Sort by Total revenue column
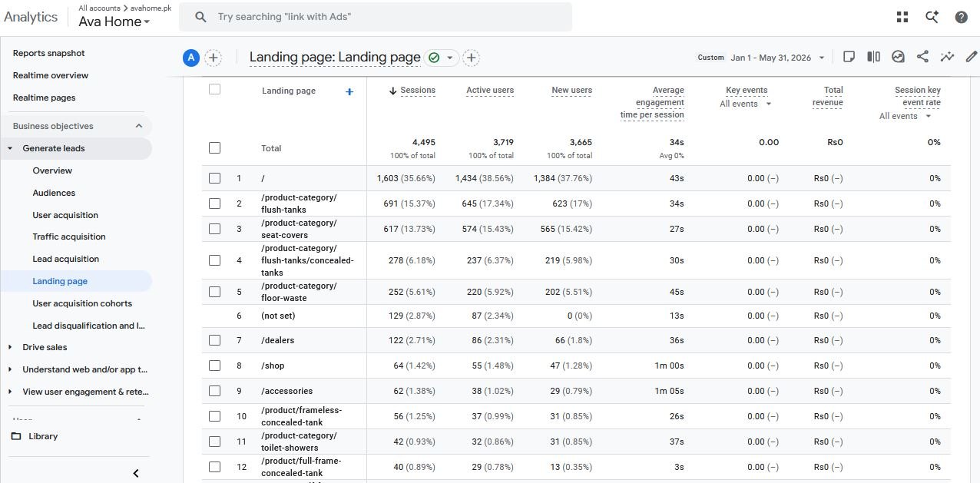This screenshot has height=483, width=980. [x=827, y=96]
